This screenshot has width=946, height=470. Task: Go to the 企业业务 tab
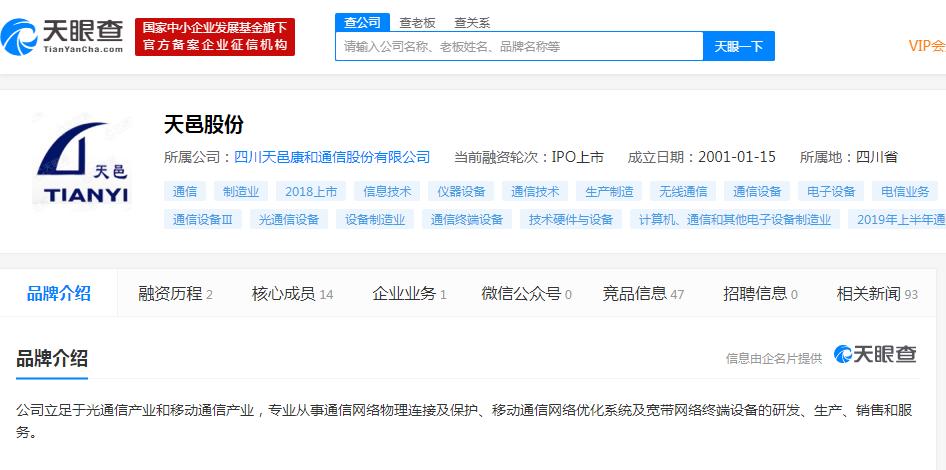[x=409, y=294]
